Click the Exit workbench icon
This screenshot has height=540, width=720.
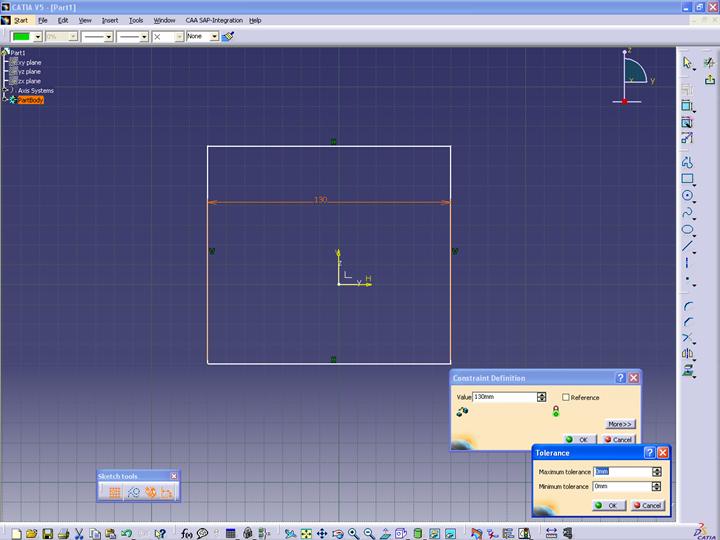pyautogui.click(x=710, y=79)
